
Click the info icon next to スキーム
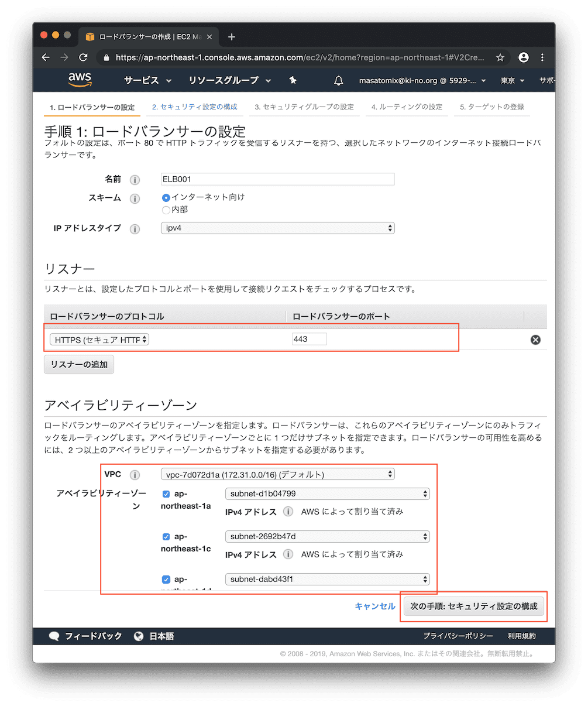point(135,198)
